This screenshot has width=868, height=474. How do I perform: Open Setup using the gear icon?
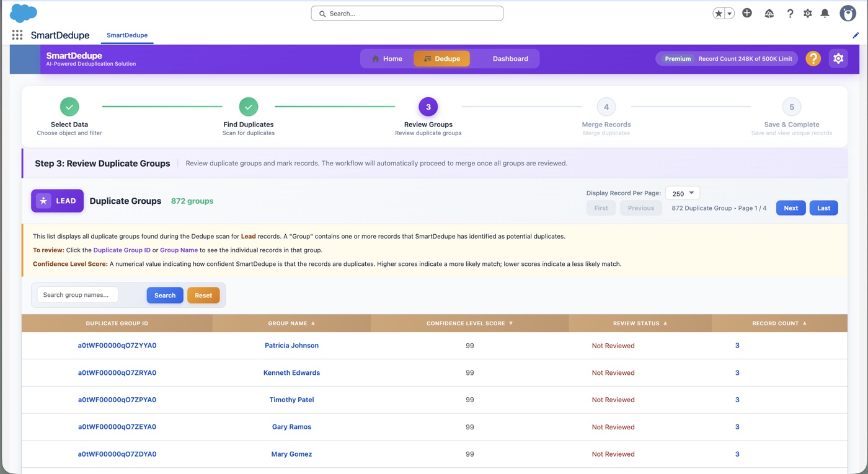click(807, 12)
